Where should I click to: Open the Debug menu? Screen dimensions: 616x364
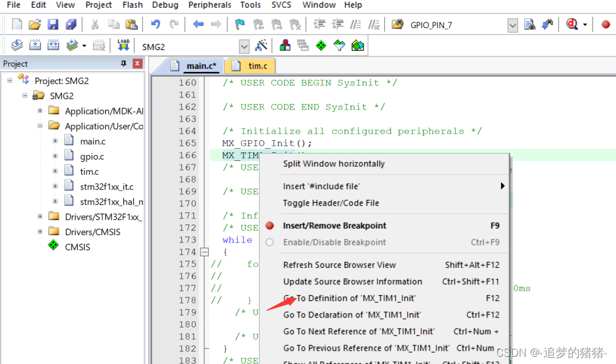[x=165, y=5]
